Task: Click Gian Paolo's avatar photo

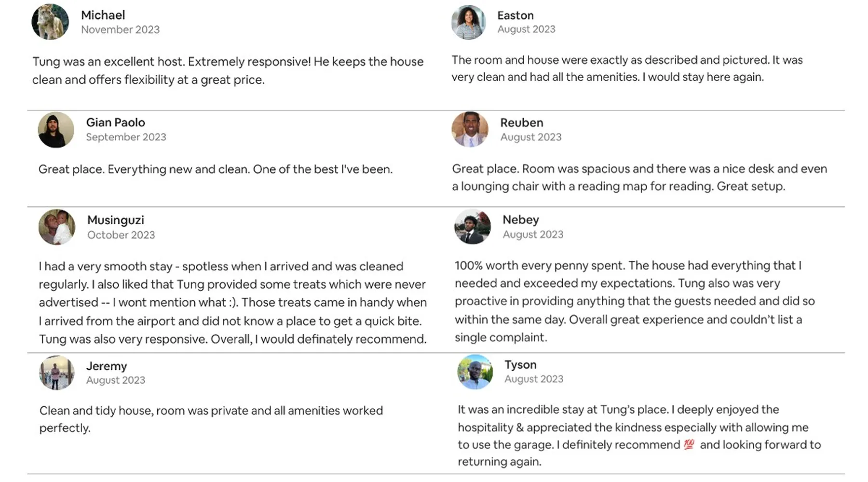Action: tap(56, 130)
